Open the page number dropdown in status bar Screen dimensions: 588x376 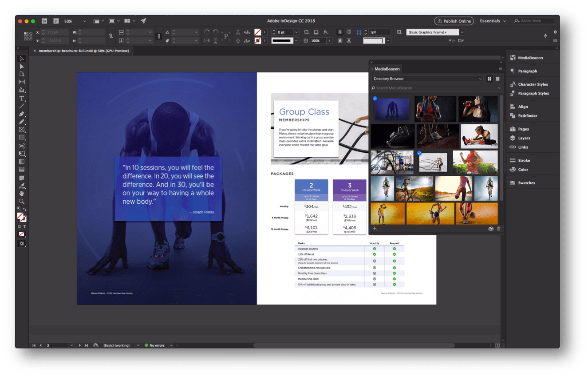72,345
